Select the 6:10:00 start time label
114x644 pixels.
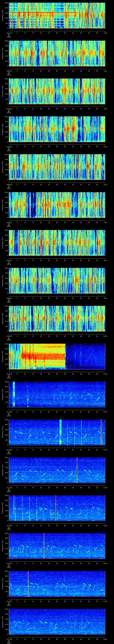coord(9,374)
